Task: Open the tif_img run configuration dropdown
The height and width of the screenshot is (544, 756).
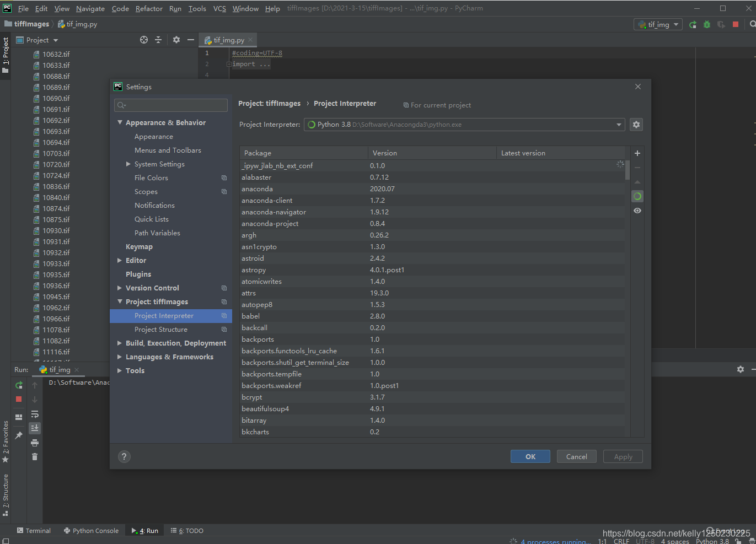Action: [x=658, y=24]
